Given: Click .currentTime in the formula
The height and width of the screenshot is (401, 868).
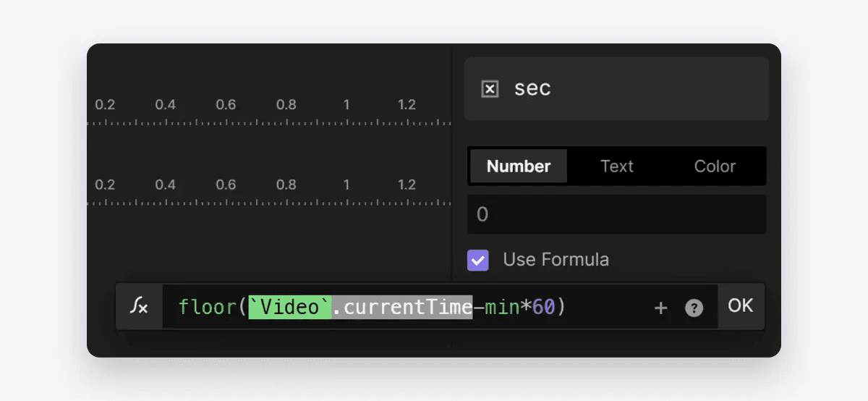Looking at the screenshot, I should (402, 307).
